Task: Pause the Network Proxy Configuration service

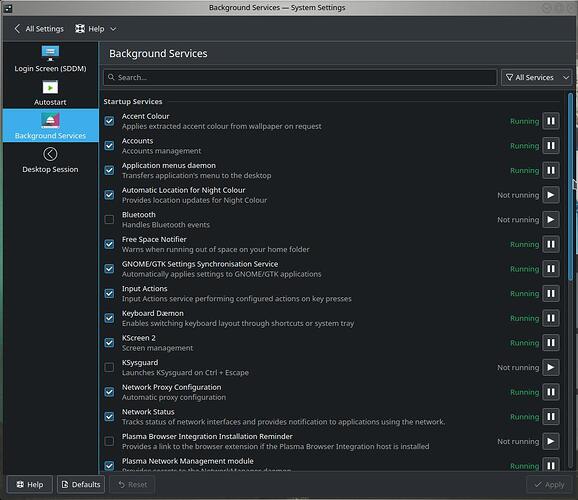Action: [x=551, y=392]
